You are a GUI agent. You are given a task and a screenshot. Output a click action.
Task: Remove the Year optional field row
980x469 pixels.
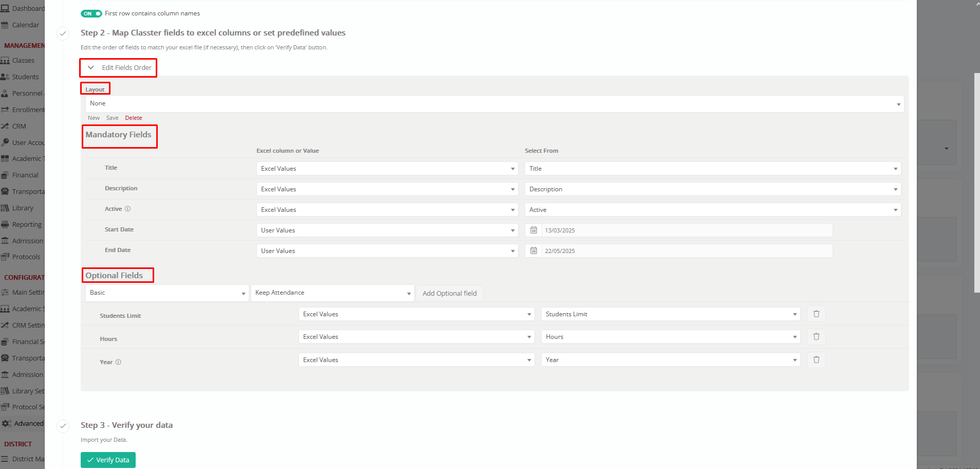click(816, 360)
